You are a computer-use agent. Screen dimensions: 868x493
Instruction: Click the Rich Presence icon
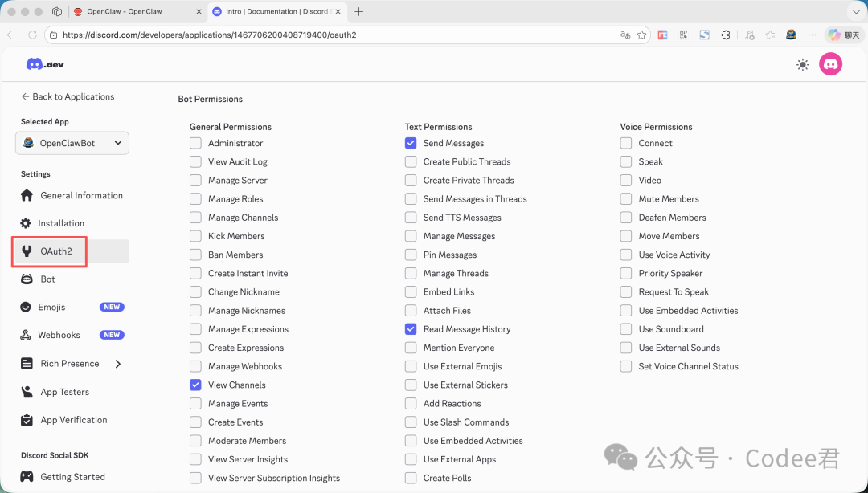(x=27, y=364)
